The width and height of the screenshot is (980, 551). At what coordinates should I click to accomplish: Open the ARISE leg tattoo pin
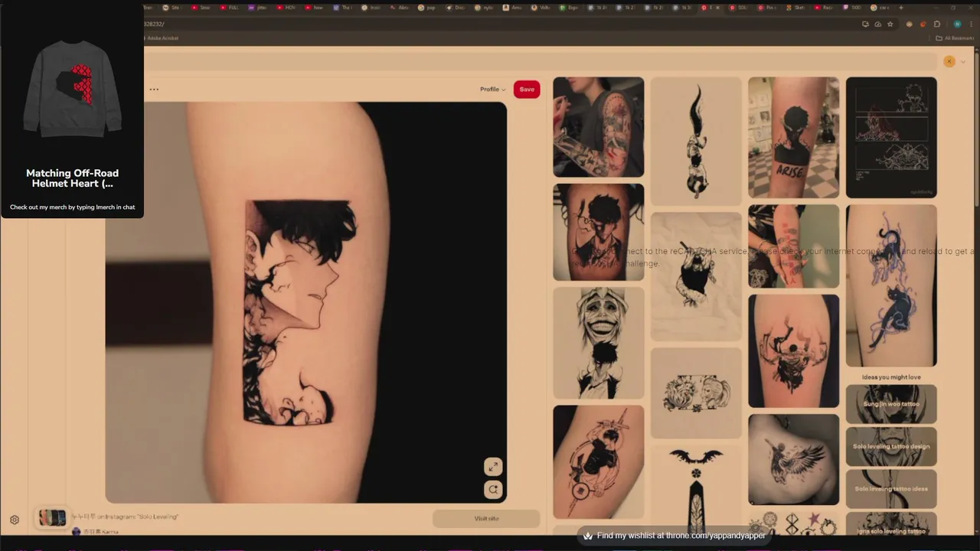[793, 138]
